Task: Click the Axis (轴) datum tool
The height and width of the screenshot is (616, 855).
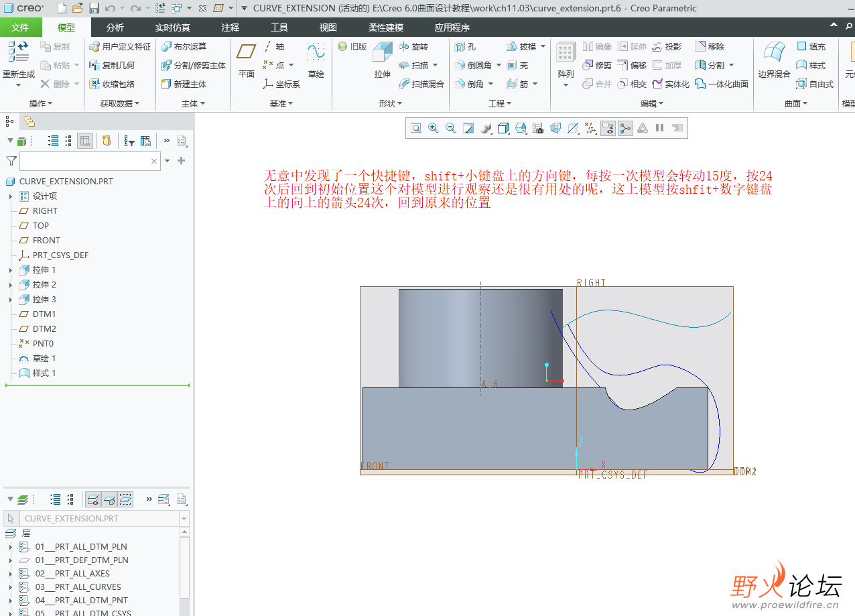Action: coord(273,47)
